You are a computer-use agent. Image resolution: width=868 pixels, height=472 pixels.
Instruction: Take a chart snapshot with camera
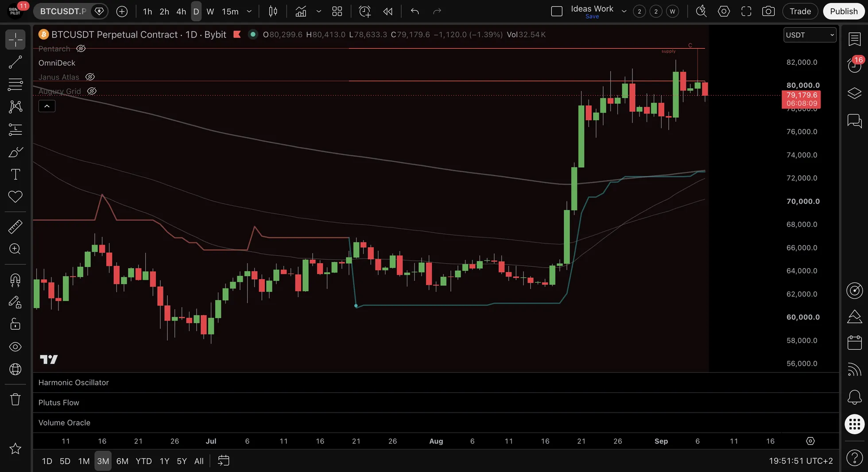[768, 12]
